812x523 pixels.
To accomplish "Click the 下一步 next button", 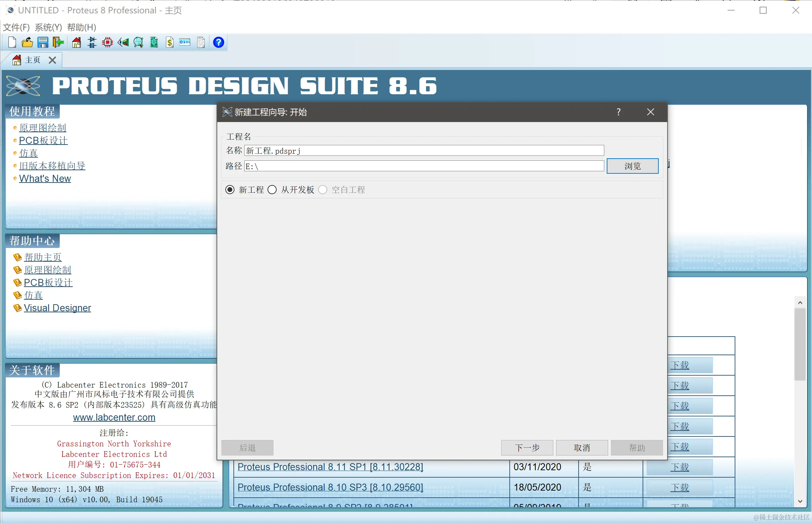I will point(527,448).
